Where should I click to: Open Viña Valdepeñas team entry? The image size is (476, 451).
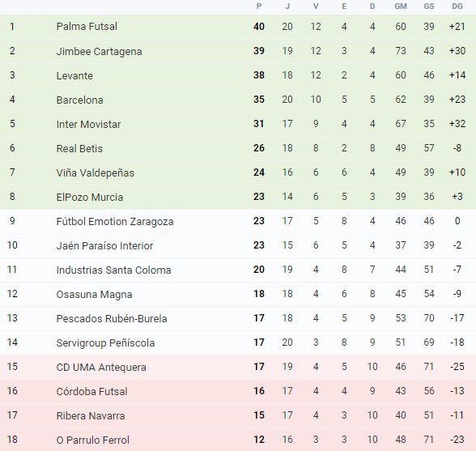click(x=95, y=172)
